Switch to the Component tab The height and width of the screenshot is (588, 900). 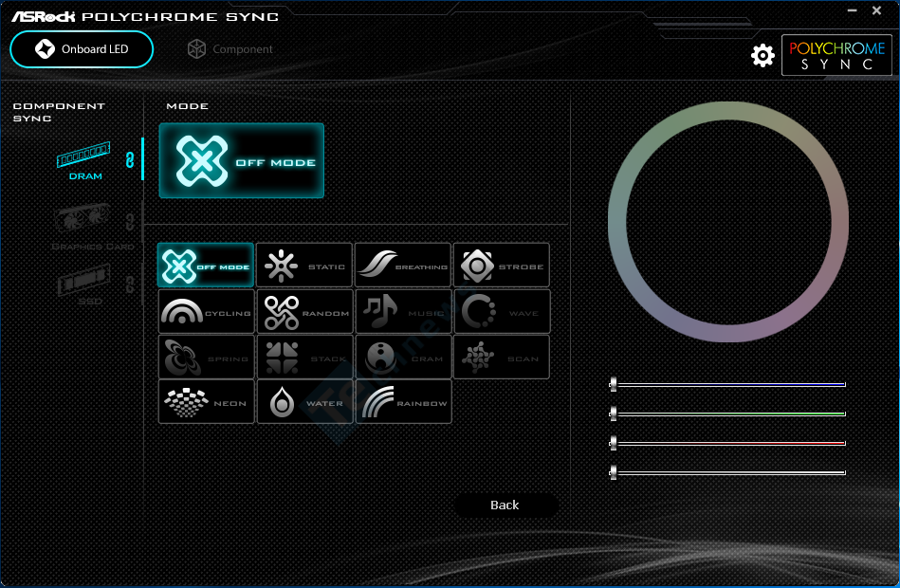[x=230, y=49]
